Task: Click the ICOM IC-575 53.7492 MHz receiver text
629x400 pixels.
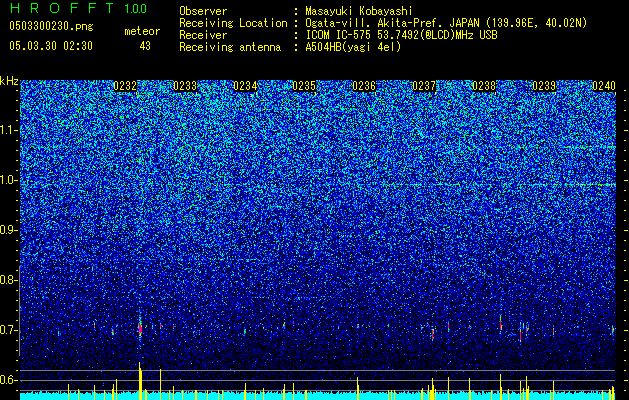Action: click(x=401, y=35)
